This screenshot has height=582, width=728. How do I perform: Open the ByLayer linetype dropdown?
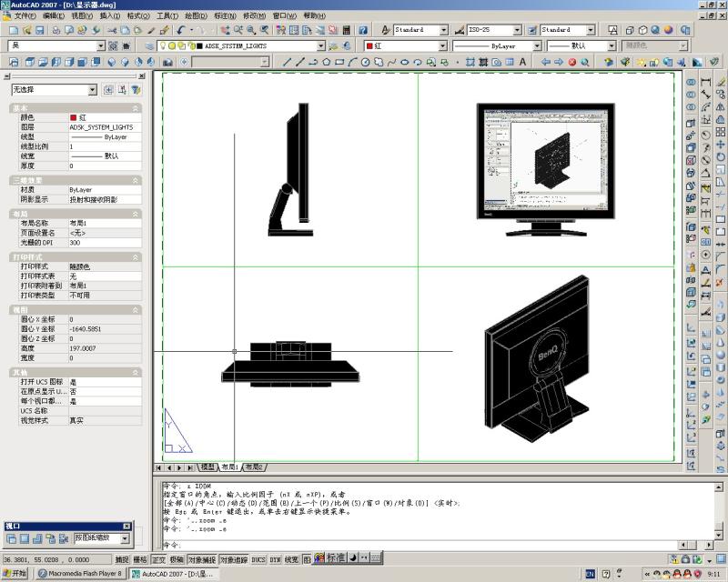pyautogui.click(x=537, y=46)
